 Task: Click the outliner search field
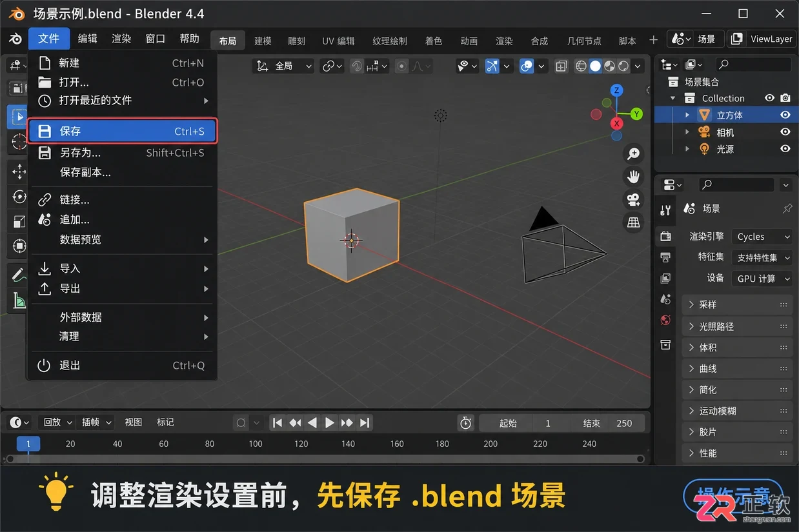coord(754,64)
